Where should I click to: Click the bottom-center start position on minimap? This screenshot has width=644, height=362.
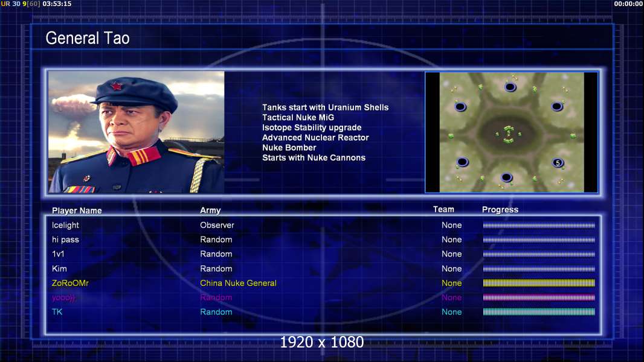(x=506, y=177)
